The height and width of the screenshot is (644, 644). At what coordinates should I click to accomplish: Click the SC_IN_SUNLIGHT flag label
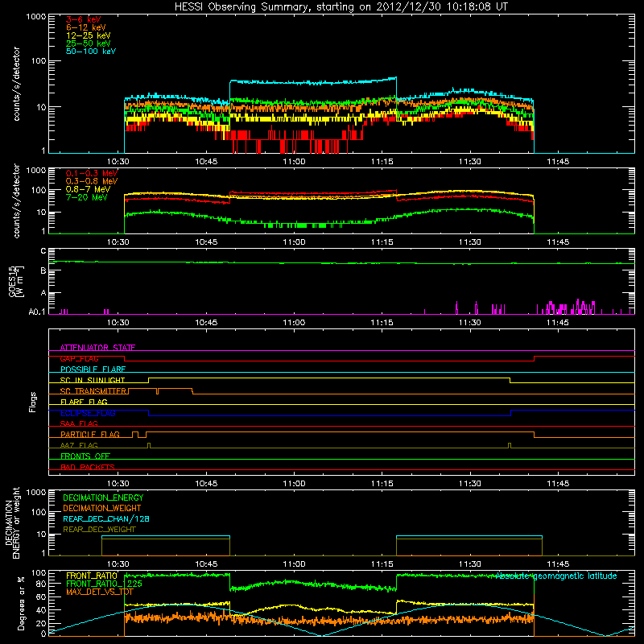[x=93, y=380]
